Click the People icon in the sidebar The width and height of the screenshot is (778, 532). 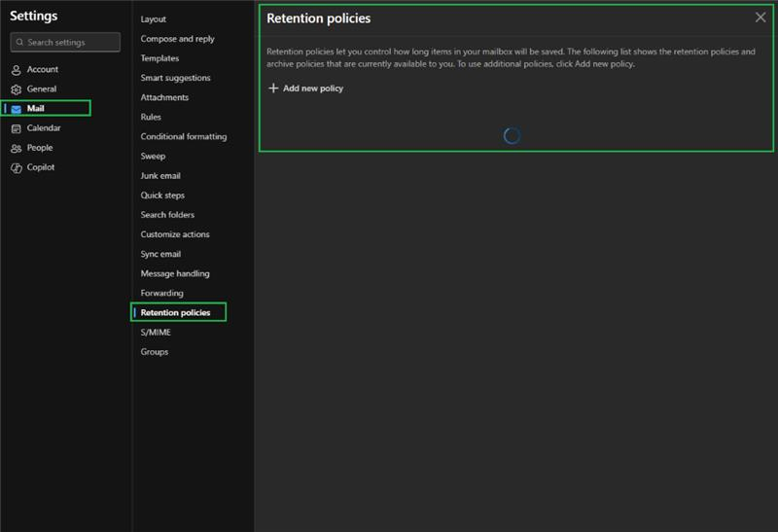[x=17, y=148]
